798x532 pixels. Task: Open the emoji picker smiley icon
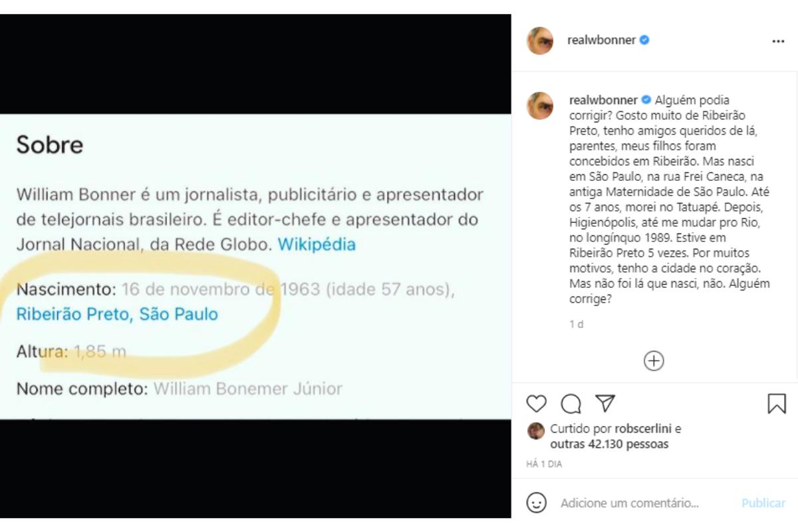(x=536, y=502)
